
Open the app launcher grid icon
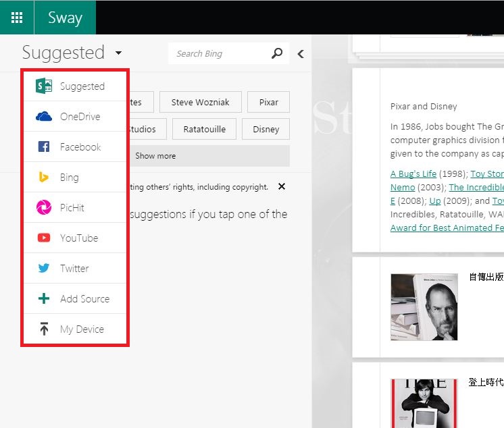point(17,18)
